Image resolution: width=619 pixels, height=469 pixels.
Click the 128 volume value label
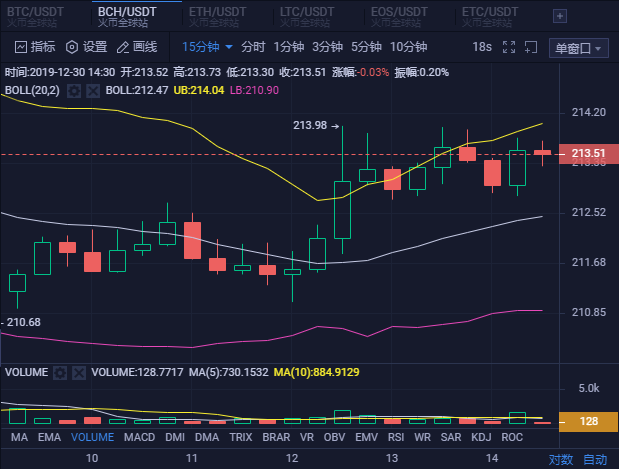pos(589,422)
